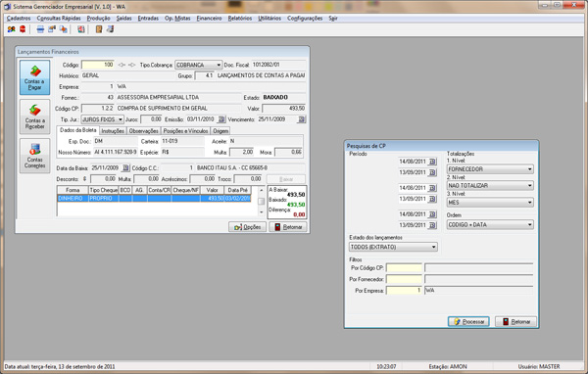The height and width of the screenshot is (374, 588).
Task: Switch to the Instruções tab
Action: pyautogui.click(x=113, y=131)
